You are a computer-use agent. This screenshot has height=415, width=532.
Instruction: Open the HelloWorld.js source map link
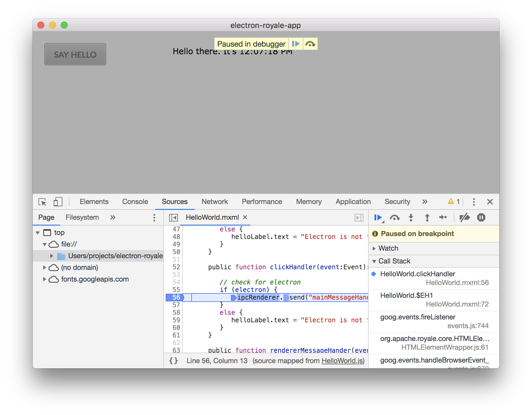point(342,361)
